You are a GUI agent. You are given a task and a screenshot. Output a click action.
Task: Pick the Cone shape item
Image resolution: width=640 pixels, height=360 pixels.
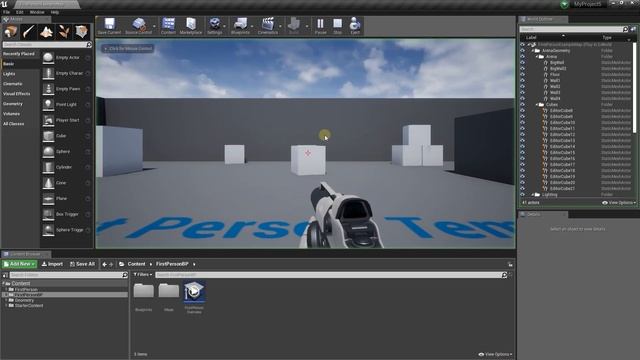pos(67,183)
